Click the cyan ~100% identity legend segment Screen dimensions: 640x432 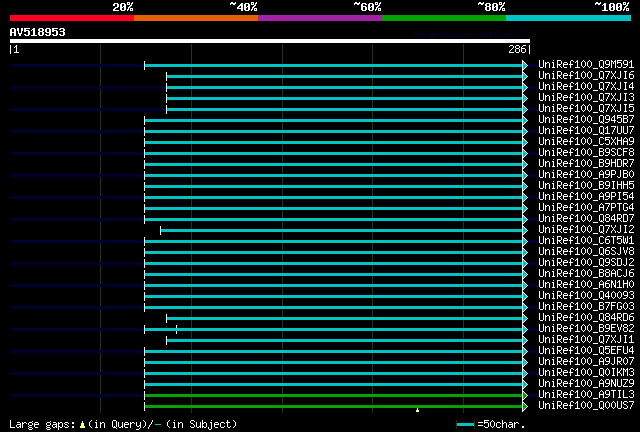point(569,18)
